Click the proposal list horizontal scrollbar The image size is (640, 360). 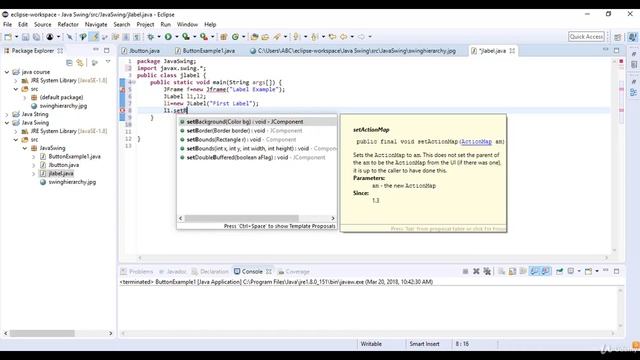pyautogui.click(x=241, y=218)
